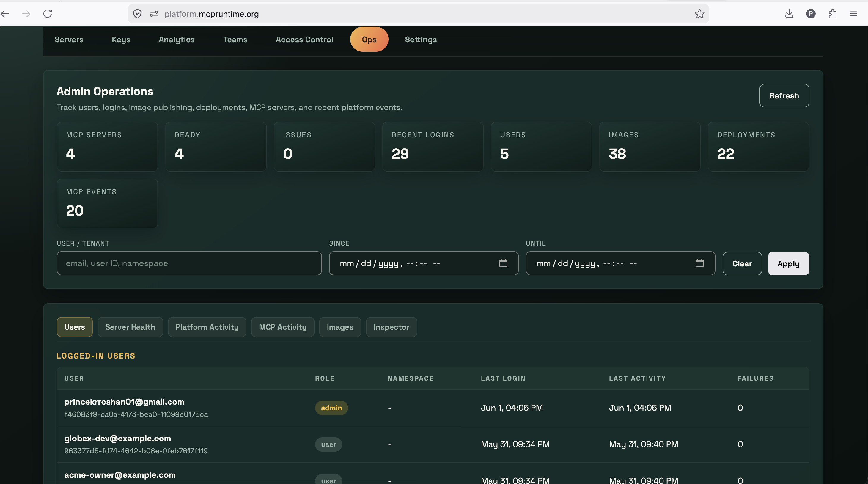Click the MCP Servers stat card
This screenshot has width=868, height=484.
(x=107, y=147)
